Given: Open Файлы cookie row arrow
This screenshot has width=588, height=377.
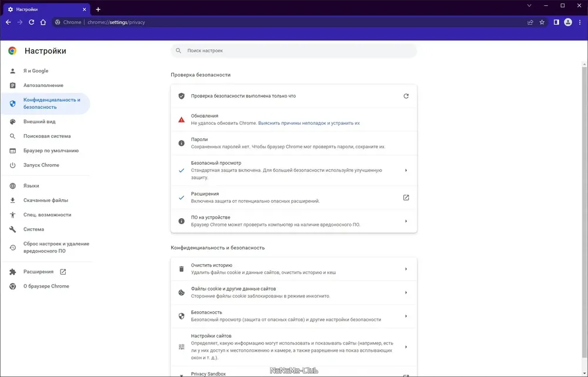Looking at the screenshot, I should 406,292.
